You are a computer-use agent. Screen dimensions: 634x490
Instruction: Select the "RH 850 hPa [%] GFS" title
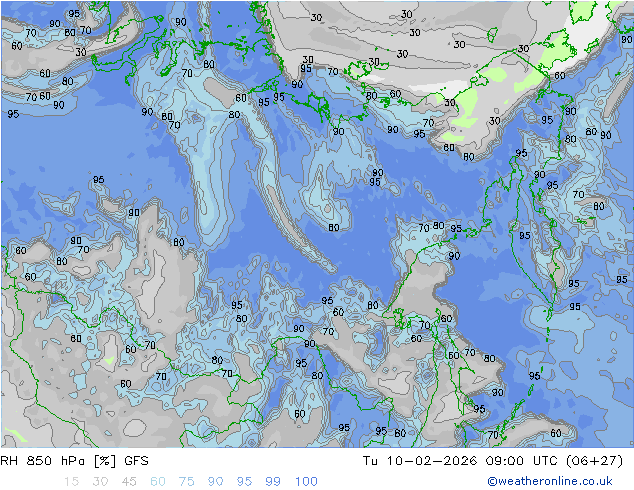74,461
